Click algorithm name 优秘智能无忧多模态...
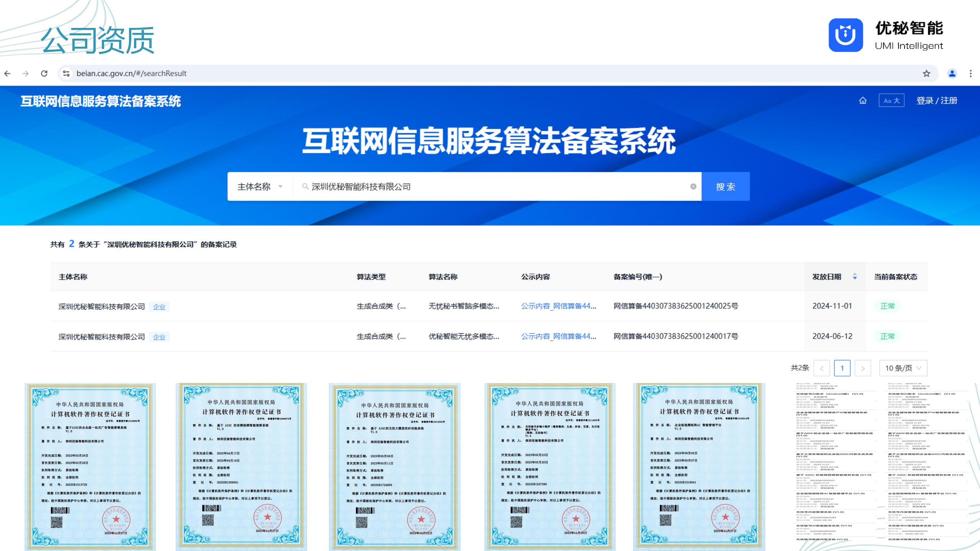Screen dimensions: 980x551 point(464,336)
